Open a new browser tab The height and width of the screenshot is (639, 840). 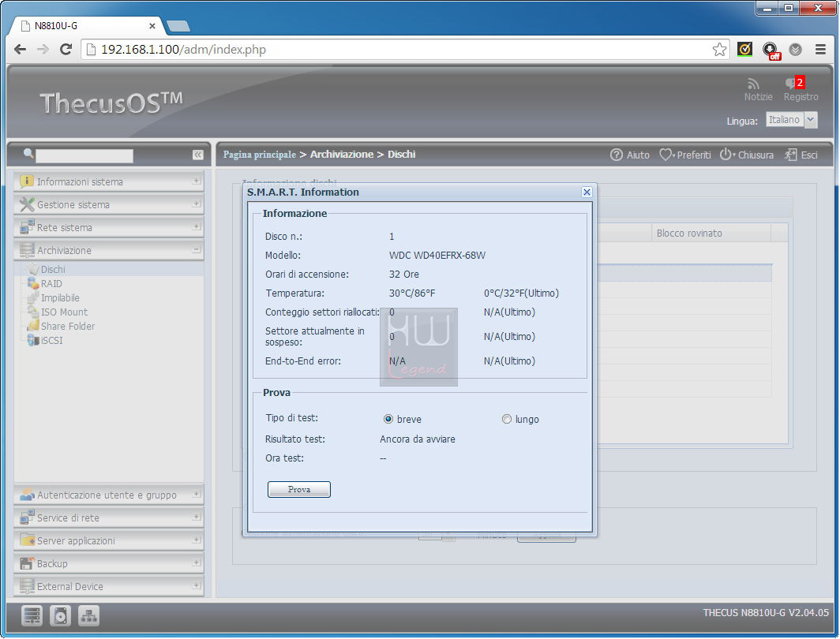178,26
